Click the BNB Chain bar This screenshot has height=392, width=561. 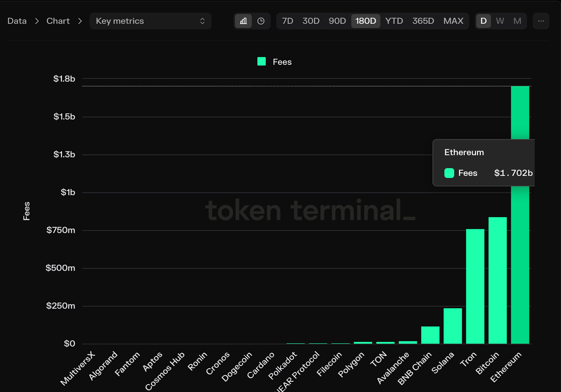tap(430, 335)
